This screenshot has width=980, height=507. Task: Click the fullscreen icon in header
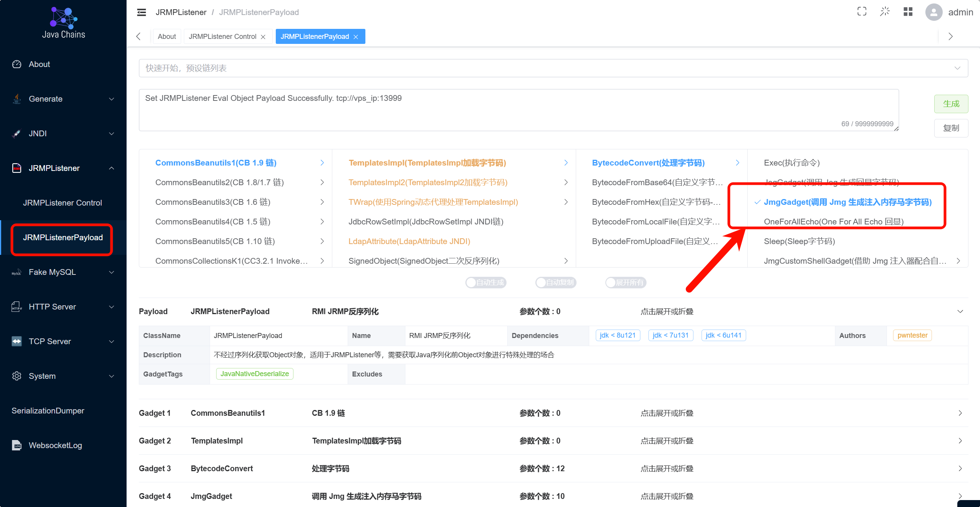(x=862, y=12)
